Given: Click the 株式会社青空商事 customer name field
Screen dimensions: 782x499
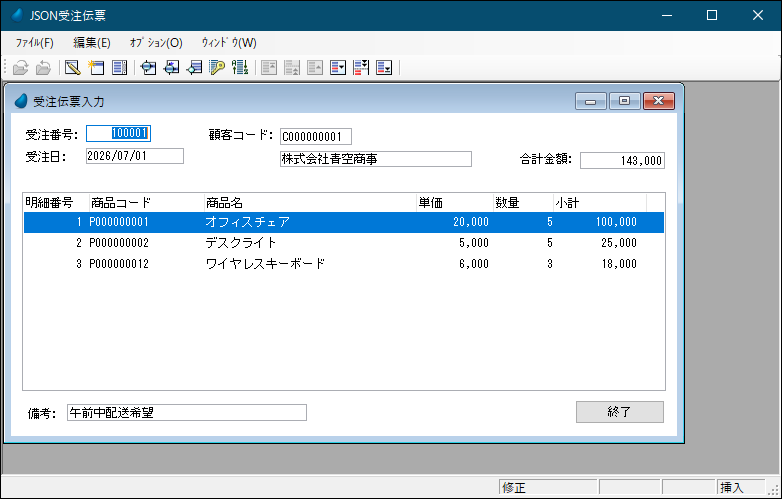Looking at the screenshot, I should point(376,159).
